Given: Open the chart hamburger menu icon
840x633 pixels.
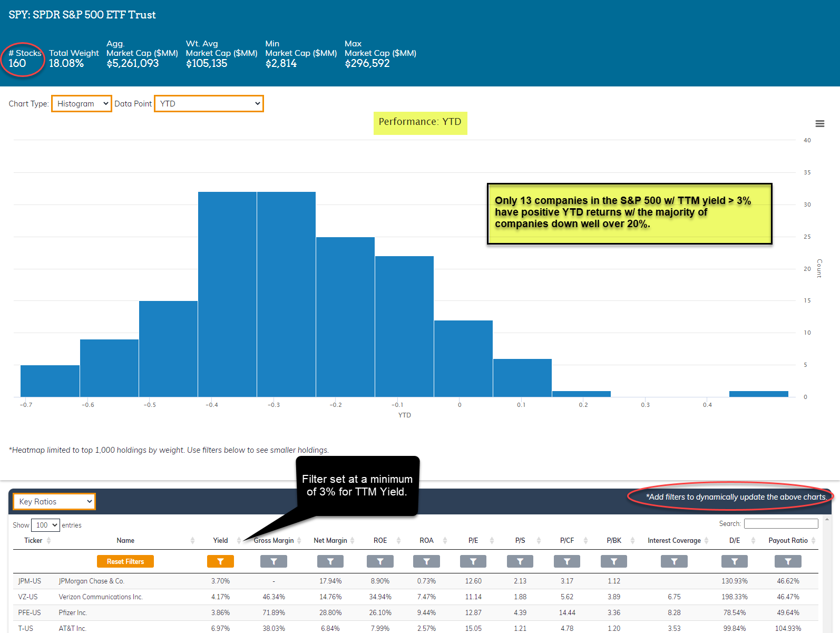Looking at the screenshot, I should (819, 124).
